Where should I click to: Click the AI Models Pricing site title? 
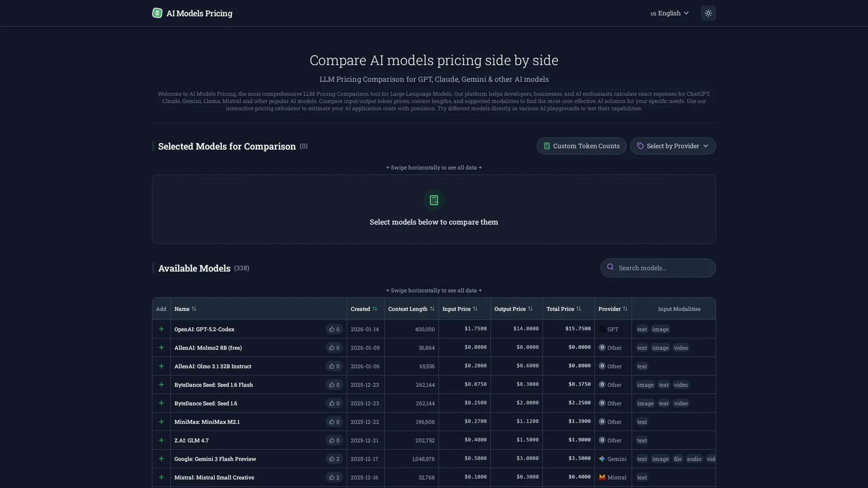[x=199, y=13]
